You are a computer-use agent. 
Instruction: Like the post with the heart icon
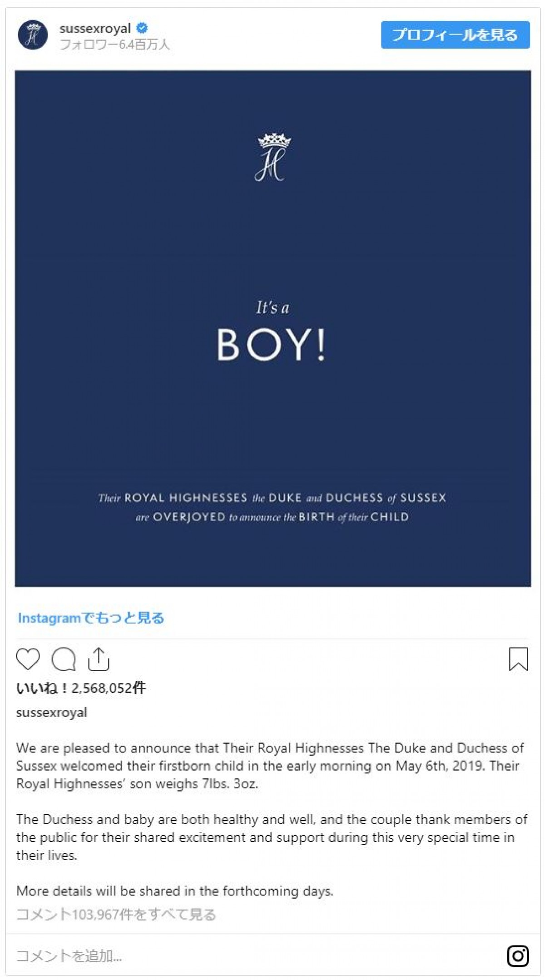(x=28, y=659)
